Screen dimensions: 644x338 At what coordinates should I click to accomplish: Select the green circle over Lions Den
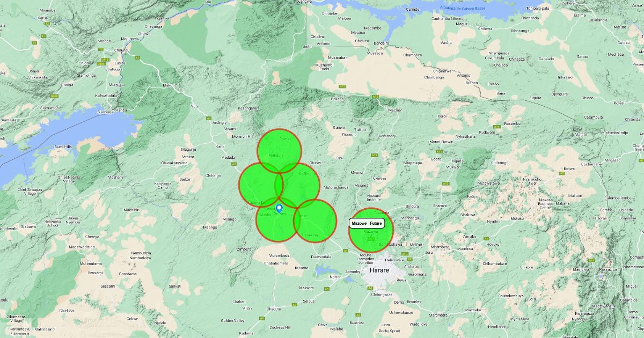261,185
